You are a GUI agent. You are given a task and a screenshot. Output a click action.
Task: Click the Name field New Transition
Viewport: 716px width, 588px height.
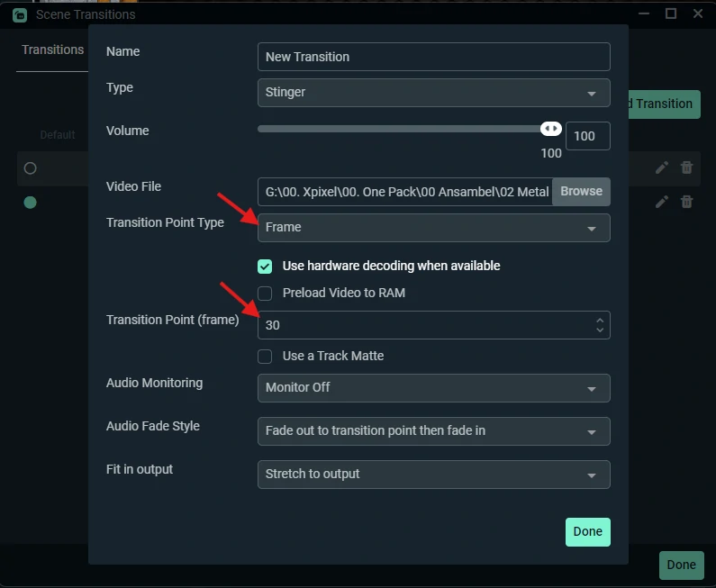click(434, 57)
